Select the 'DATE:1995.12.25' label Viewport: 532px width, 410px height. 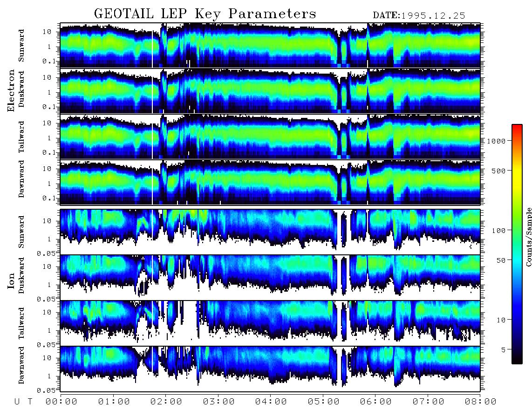click(x=419, y=16)
